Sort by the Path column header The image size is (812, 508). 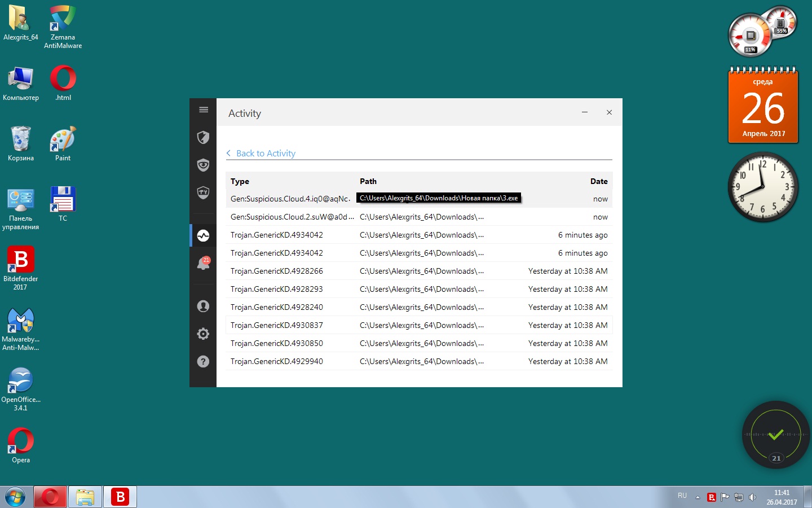tap(368, 181)
